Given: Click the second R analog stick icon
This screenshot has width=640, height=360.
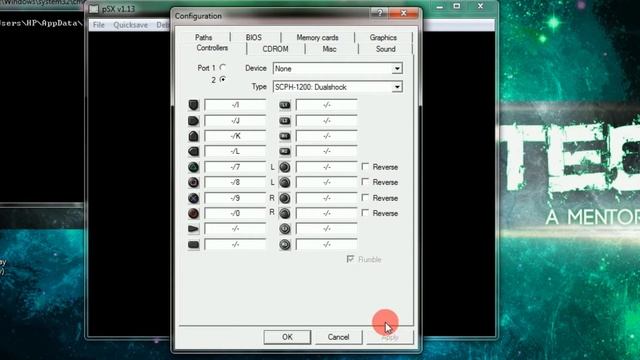Looking at the screenshot, I should click(x=285, y=213).
